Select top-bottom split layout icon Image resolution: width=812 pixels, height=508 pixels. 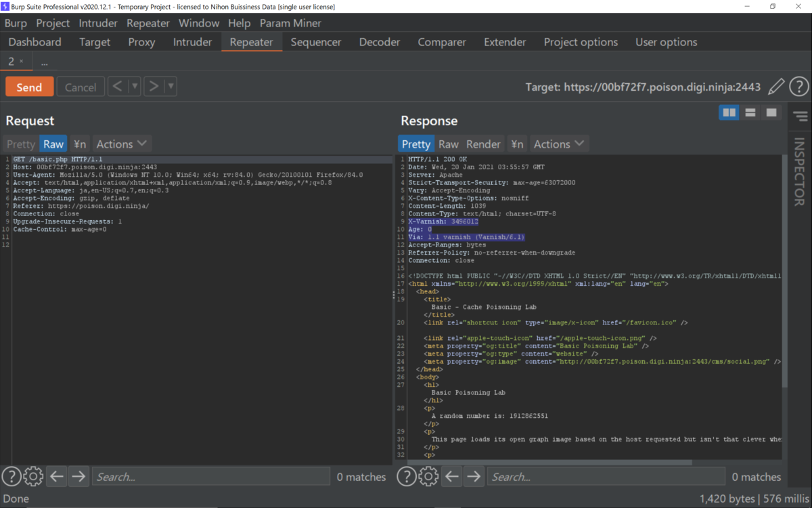(x=750, y=112)
